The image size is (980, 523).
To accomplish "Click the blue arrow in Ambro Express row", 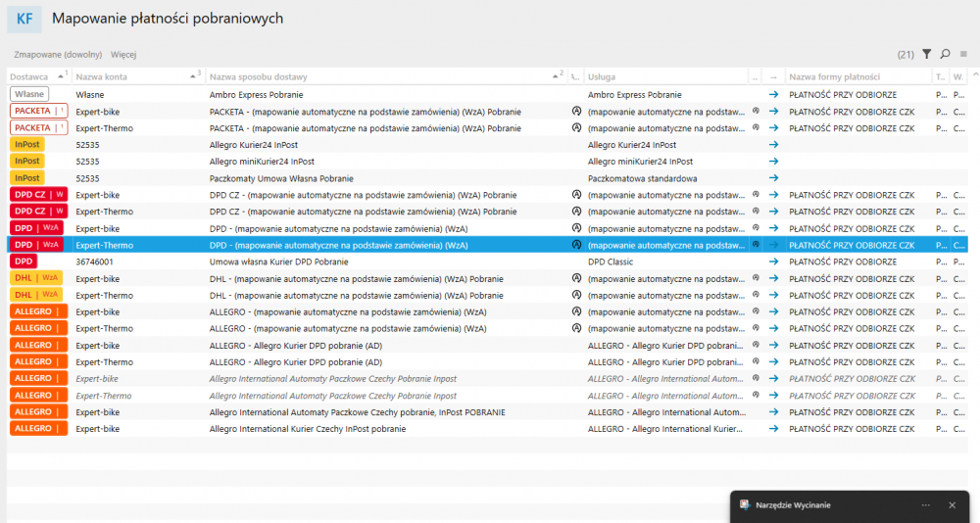I will (x=773, y=95).
